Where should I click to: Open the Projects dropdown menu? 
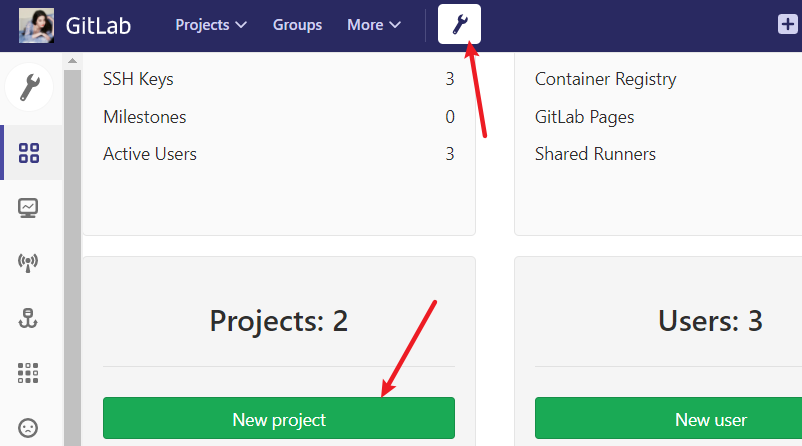tap(211, 25)
